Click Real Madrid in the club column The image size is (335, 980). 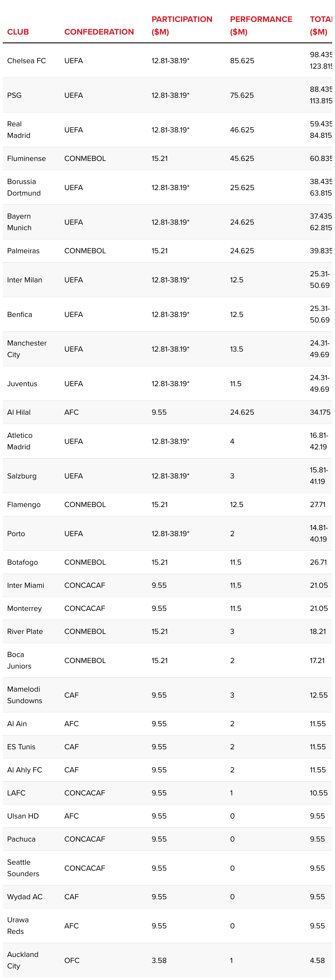pyautogui.click(x=19, y=130)
